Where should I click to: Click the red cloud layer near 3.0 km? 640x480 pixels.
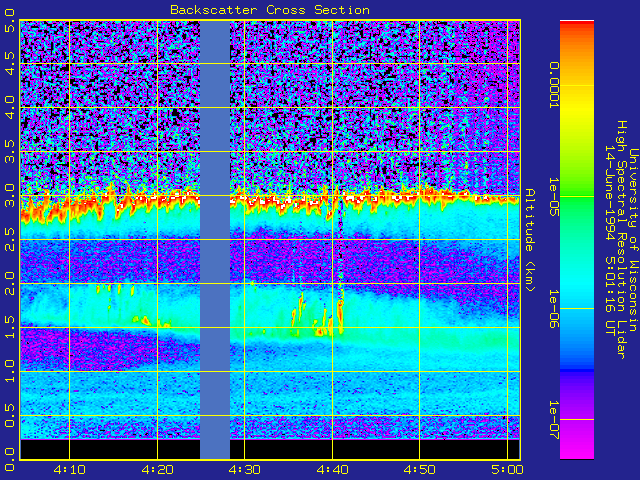tap(270, 203)
